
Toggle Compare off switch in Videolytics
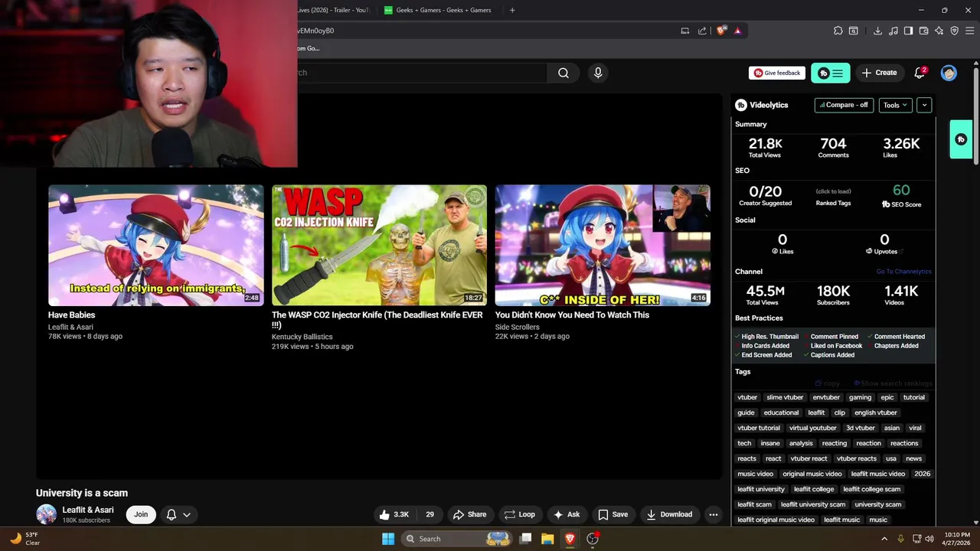[x=844, y=105]
